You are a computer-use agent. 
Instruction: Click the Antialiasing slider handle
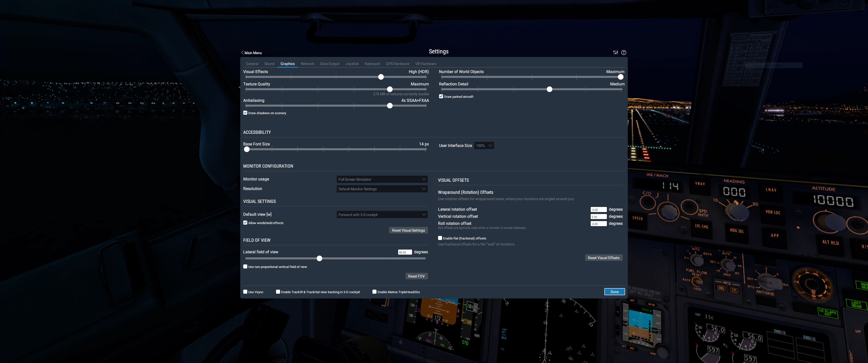pyautogui.click(x=390, y=106)
